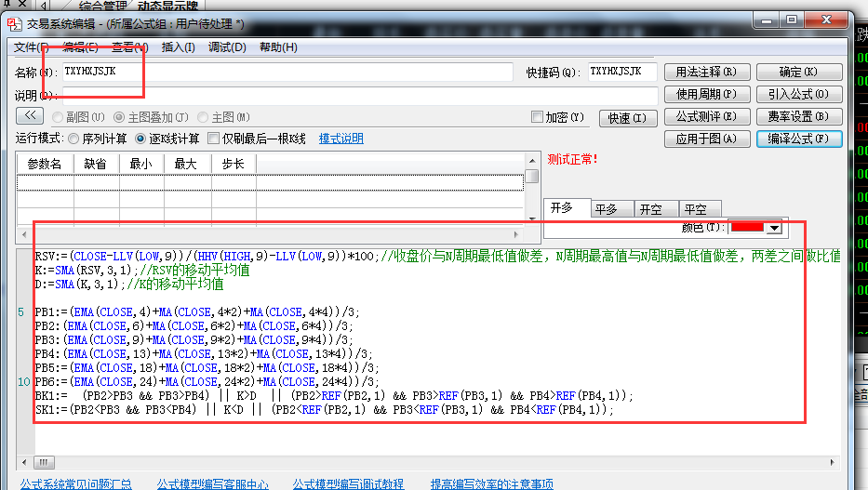Click the BK1 formula code line
The image size is (868, 490).
point(333,395)
